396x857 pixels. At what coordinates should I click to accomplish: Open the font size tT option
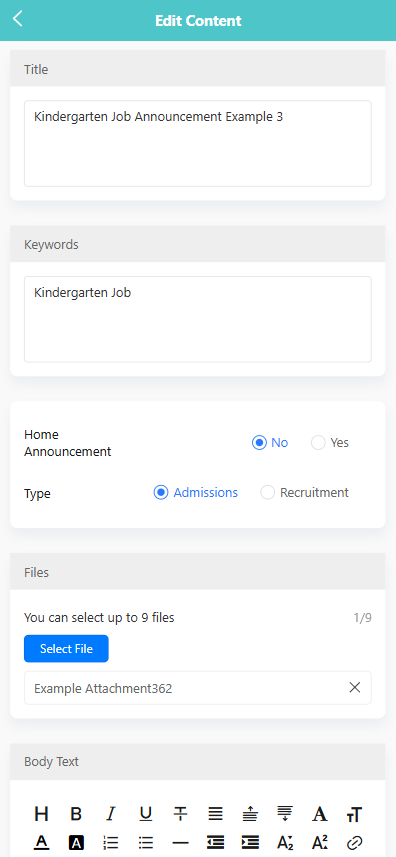point(354,814)
